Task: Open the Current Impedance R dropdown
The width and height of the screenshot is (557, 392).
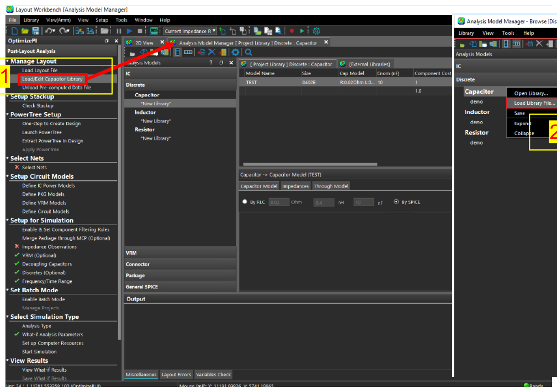Action: click(x=190, y=31)
